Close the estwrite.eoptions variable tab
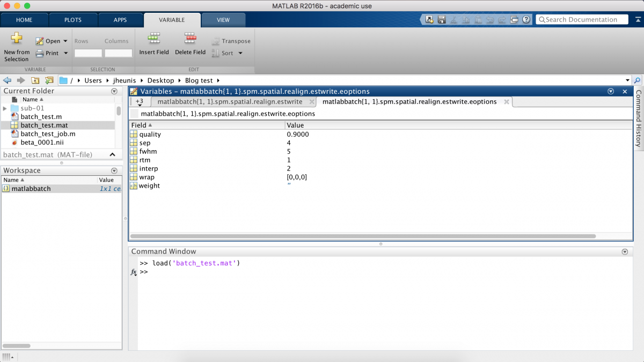The width and height of the screenshot is (644, 362). [x=507, y=101]
